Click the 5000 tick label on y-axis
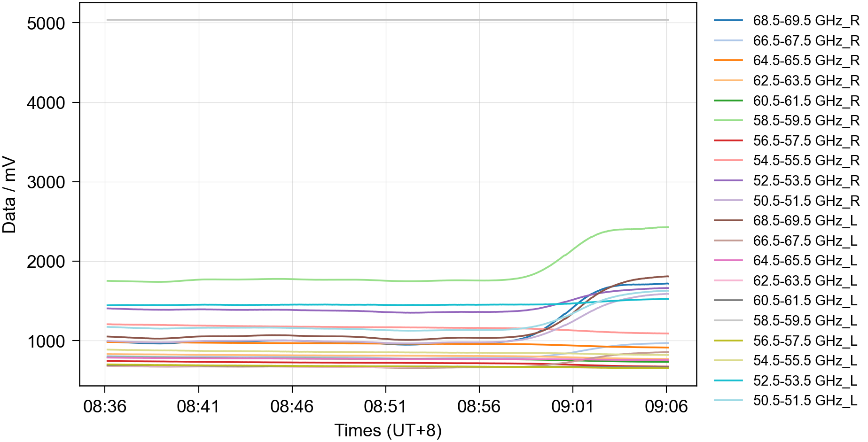868x442 pixels. click(x=46, y=23)
